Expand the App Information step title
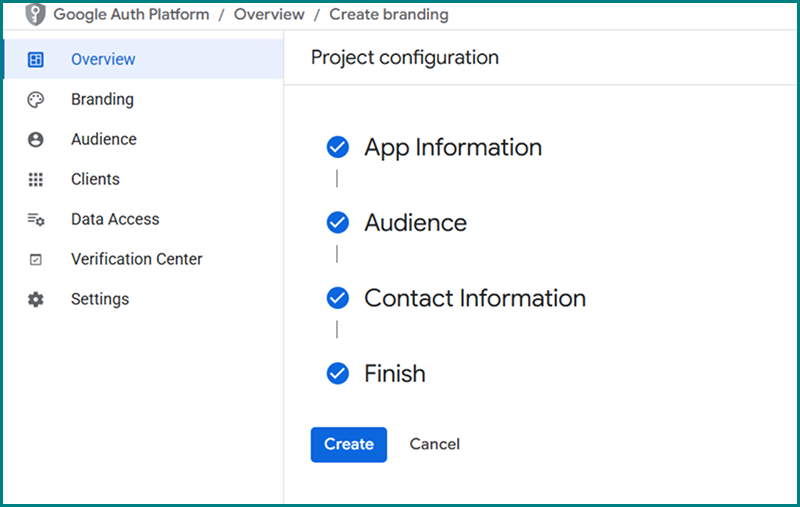This screenshot has height=507, width=800. pyautogui.click(x=453, y=148)
